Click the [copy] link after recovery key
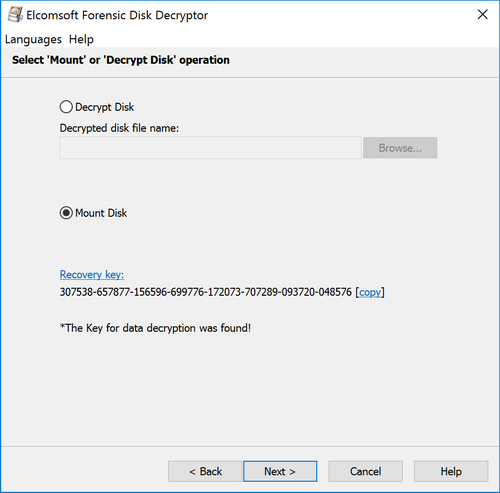The height and width of the screenshot is (493, 500). (x=370, y=292)
